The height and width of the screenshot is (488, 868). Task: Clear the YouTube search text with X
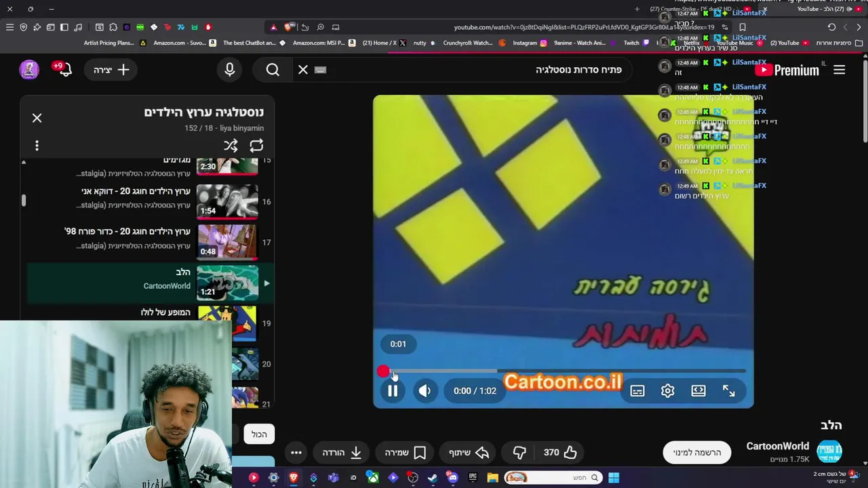303,70
